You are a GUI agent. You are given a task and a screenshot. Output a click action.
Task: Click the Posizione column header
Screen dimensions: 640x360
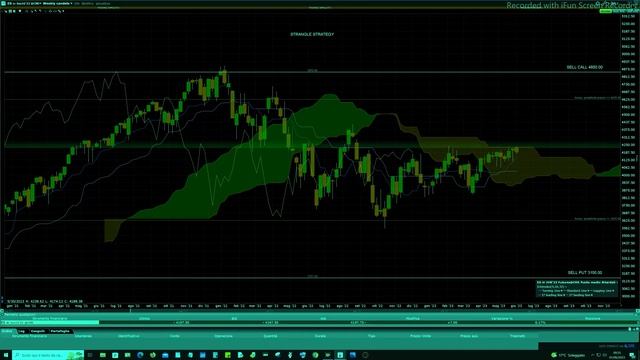(593, 318)
